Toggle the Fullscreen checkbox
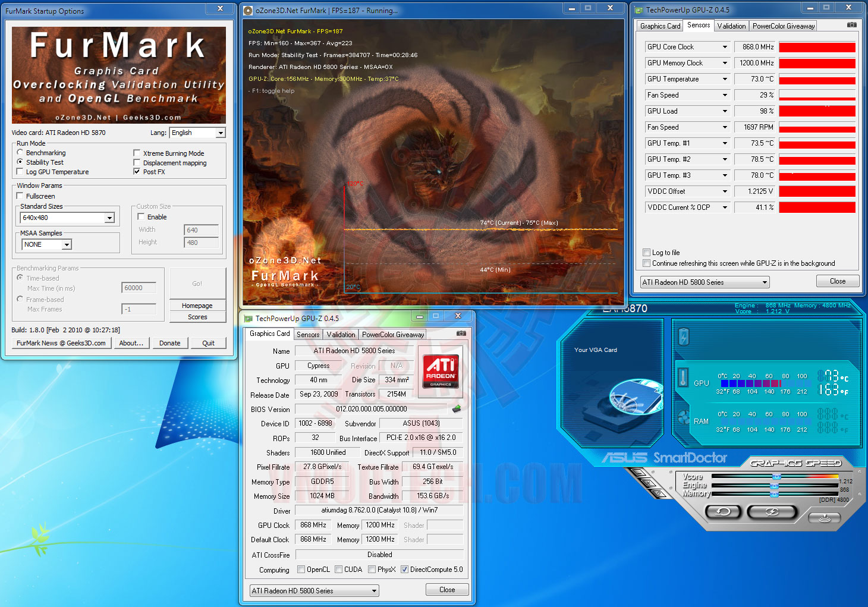This screenshot has width=868, height=607. coord(20,196)
